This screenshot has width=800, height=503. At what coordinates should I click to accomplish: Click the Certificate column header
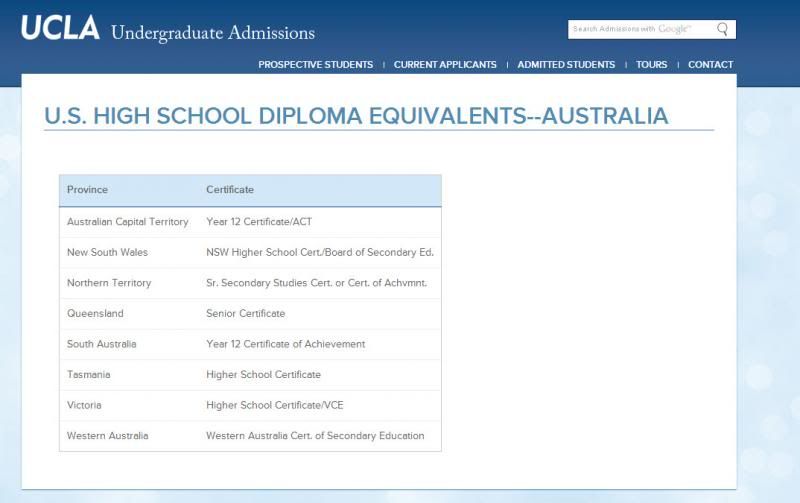point(230,190)
